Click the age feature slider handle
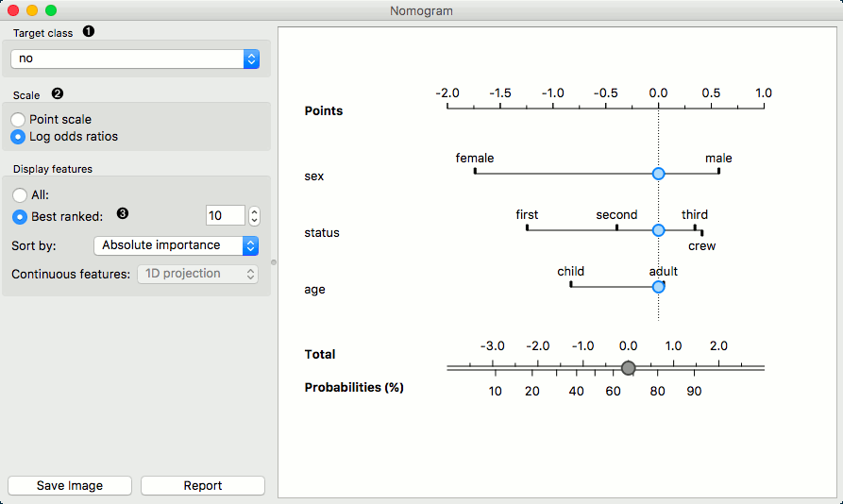This screenshot has width=843, height=504. pyautogui.click(x=659, y=286)
